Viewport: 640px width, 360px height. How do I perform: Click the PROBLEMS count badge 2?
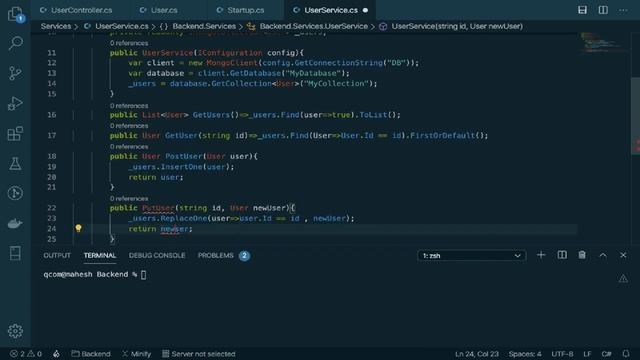click(x=244, y=256)
